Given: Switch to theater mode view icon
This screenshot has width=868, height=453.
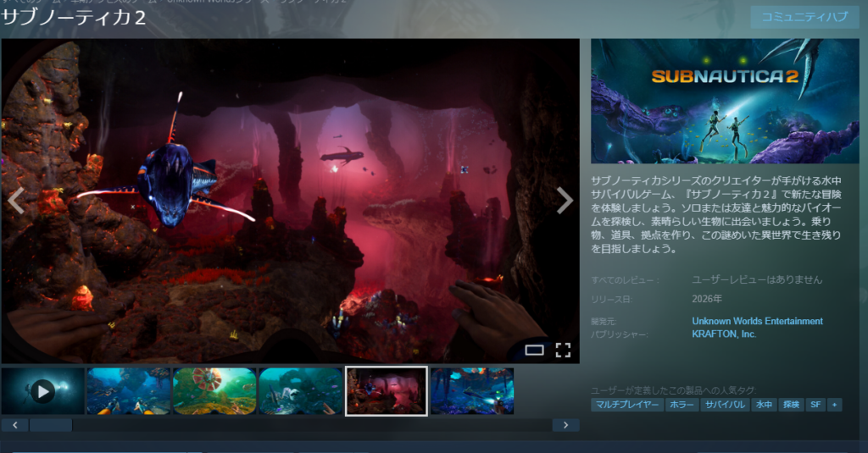Looking at the screenshot, I should click(534, 350).
